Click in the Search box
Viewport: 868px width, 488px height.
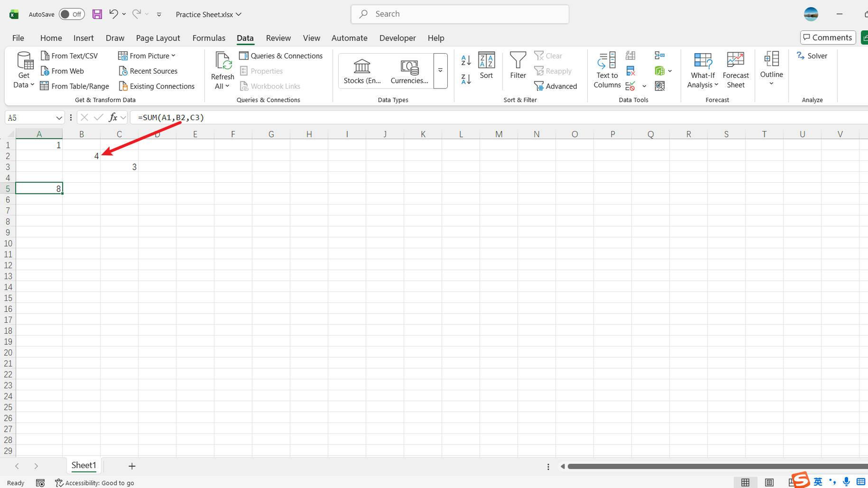(460, 14)
